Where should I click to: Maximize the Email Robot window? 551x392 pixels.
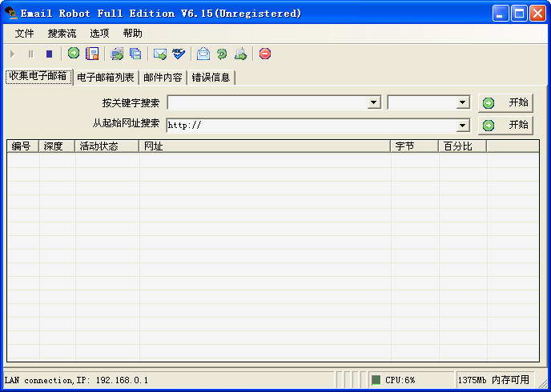pyautogui.click(x=519, y=14)
